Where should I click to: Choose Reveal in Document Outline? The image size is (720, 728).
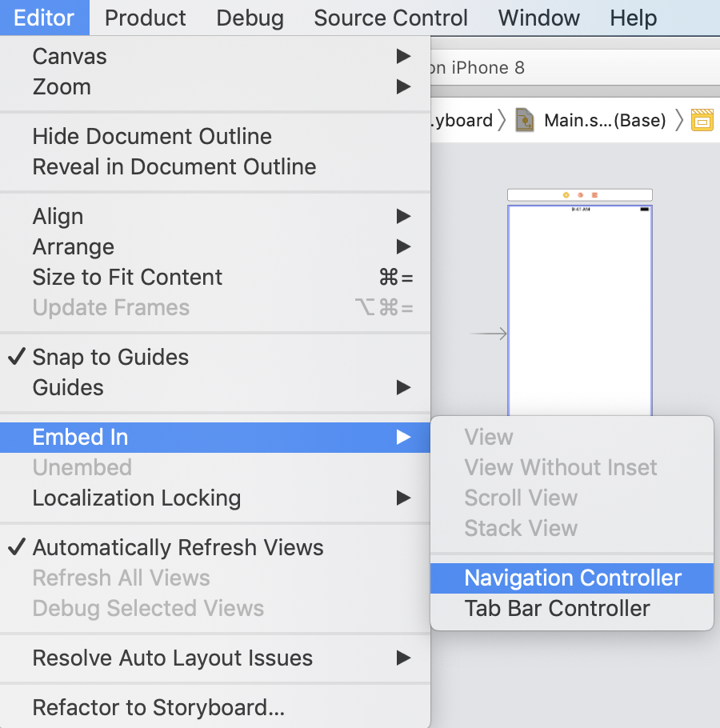[215, 166]
